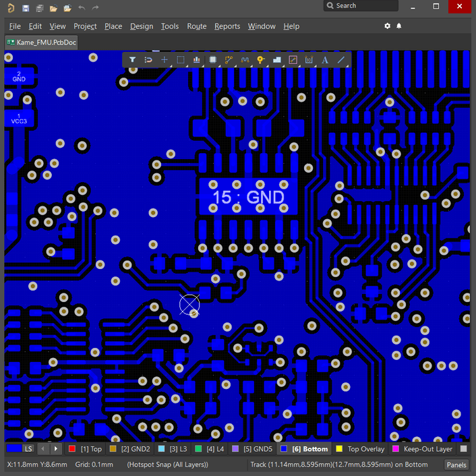Screen dimensions: 476x476
Task: Click the cyan L3 layer color swatch
Action: click(x=162, y=448)
